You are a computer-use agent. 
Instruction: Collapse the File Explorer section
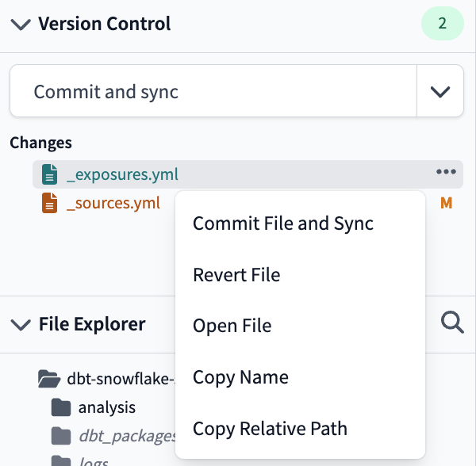pyautogui.click(x=19, y=324)
